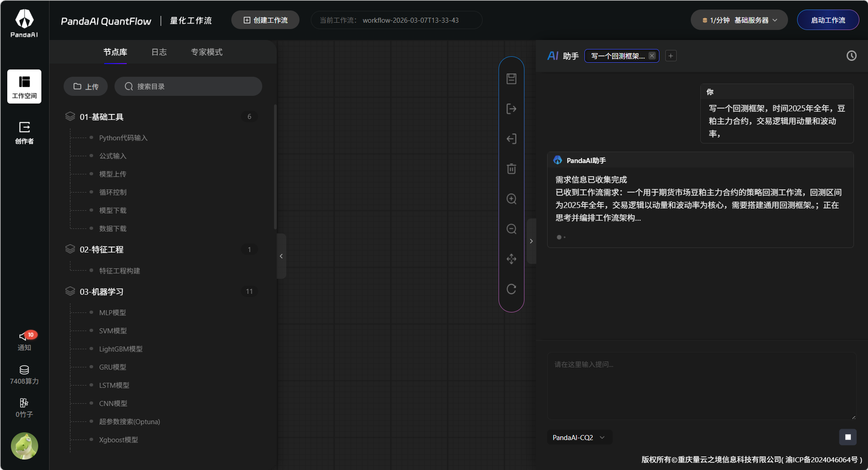Viewport: 868px width, 470px height.
Task: Zoom out the canvas with magnifier minus
Action: pyautogui.click(x=511, y=229)
